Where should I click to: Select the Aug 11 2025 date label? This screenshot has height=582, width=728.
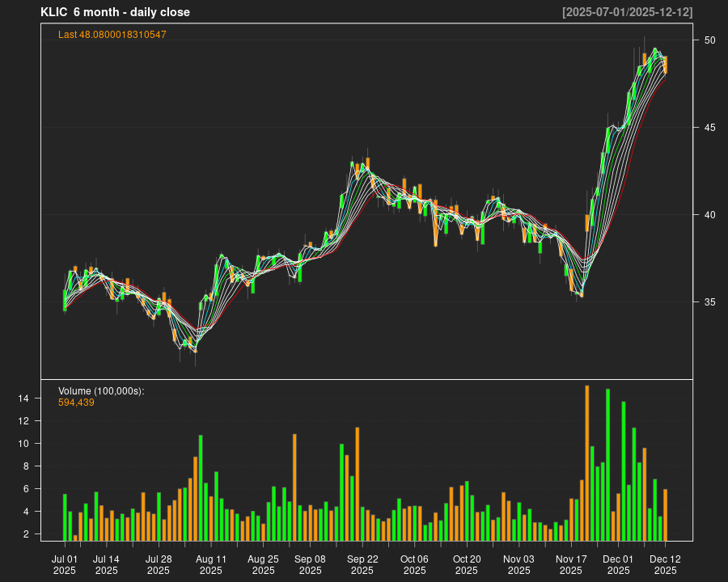pos(210,564)
